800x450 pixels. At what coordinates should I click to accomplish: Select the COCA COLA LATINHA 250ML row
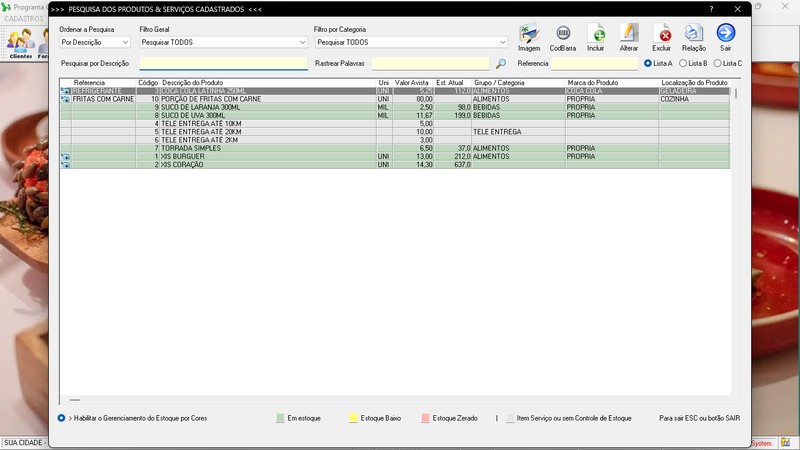395,91
